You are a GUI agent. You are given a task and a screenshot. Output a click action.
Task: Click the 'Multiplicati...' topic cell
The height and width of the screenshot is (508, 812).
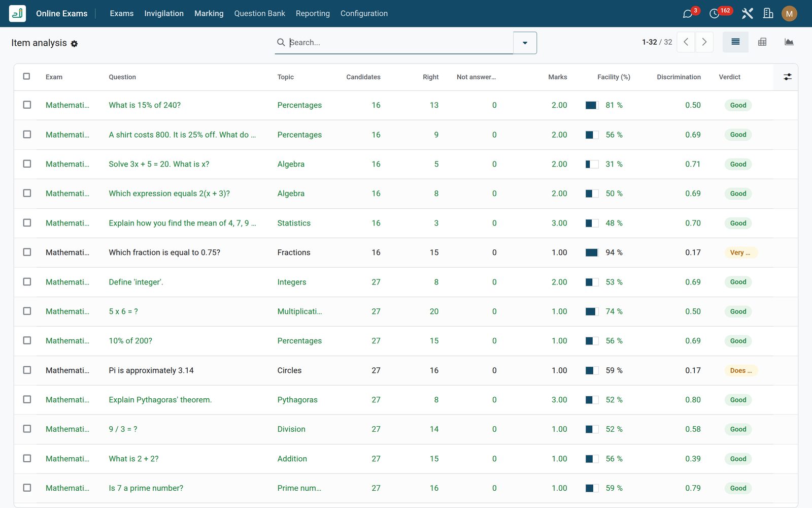pyautogui.click(x=299, y=311)
